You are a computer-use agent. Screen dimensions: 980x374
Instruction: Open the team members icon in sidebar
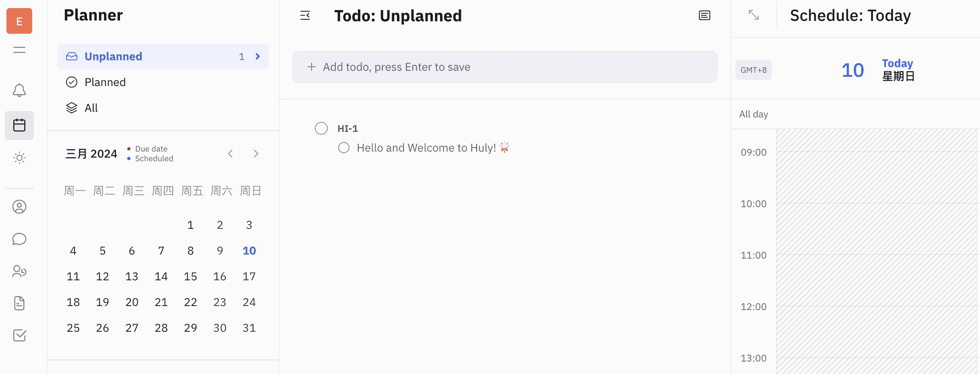click(19, 271)
